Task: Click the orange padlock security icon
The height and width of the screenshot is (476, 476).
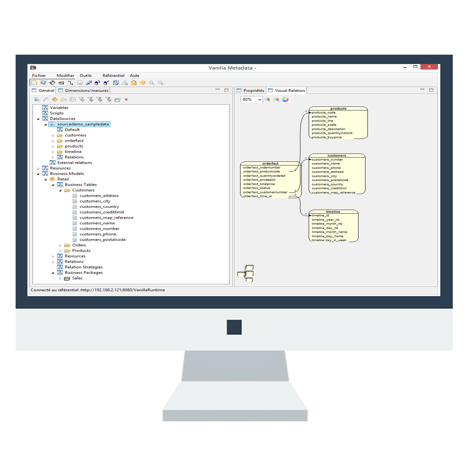Action: coord(134,83)
